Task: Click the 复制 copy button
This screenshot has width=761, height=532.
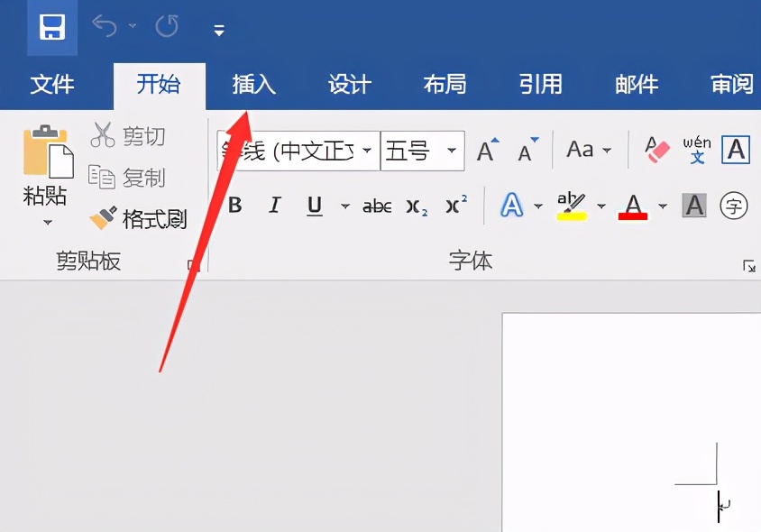Action: click(127, 177)
